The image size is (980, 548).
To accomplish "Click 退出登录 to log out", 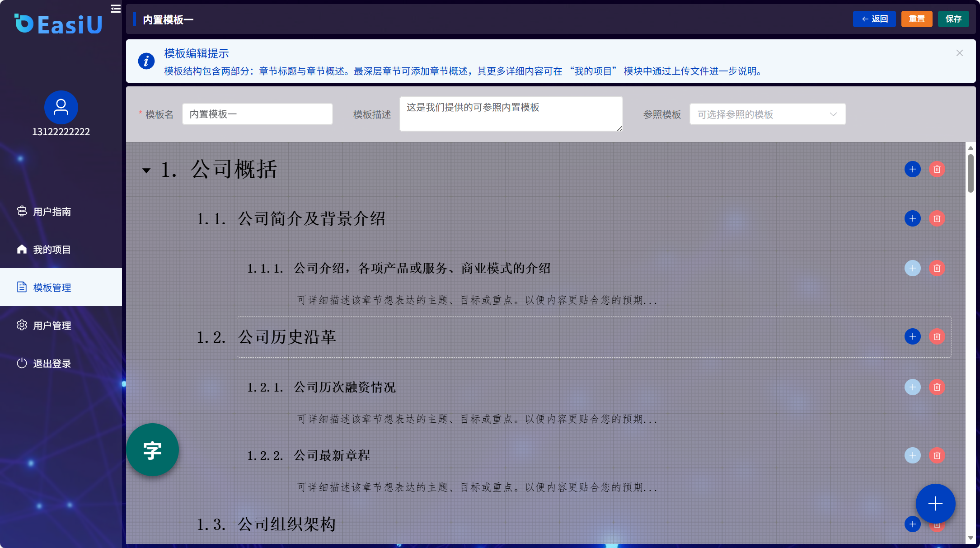I will (52, 364).
